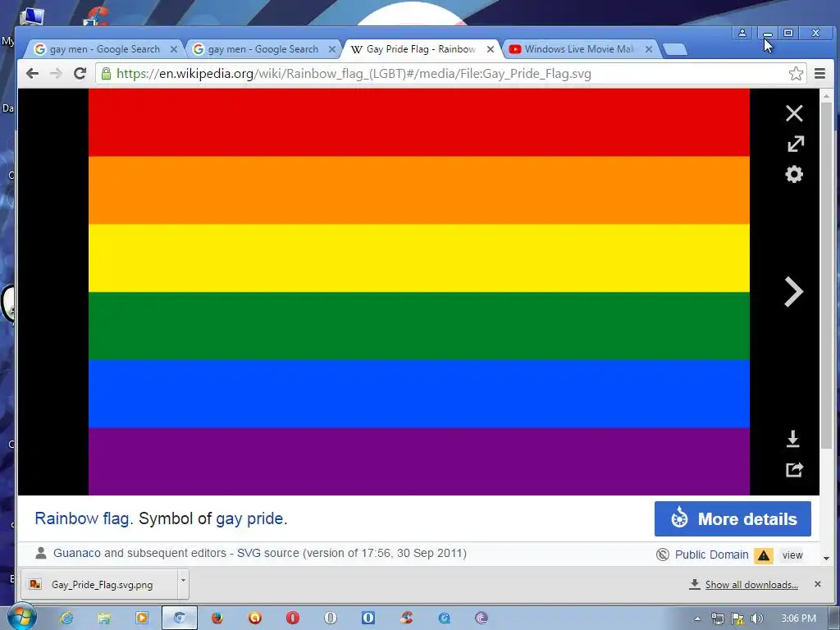The image size is (840, 630).
Task: View site security padlock info
Action: click(x=106, y=73)
